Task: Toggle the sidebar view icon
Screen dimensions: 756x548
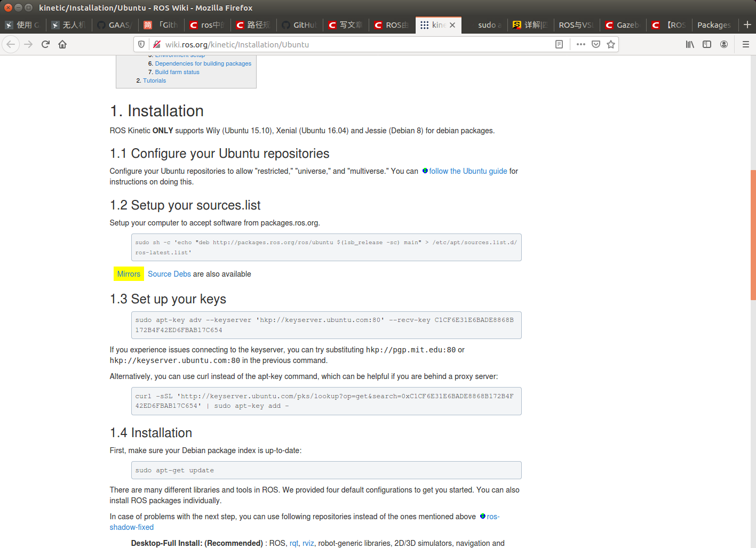Action: tap(706, 44)
